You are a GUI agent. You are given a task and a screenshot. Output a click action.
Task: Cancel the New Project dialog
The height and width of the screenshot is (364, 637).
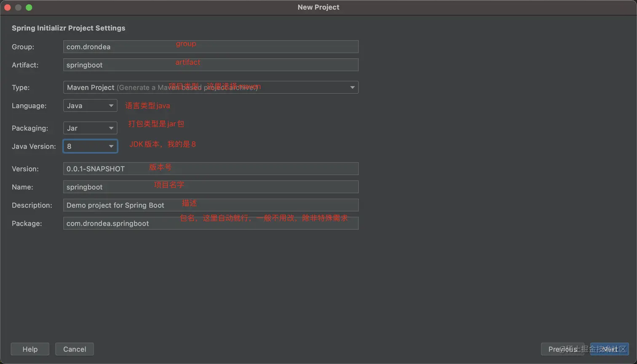click(75, 349)
